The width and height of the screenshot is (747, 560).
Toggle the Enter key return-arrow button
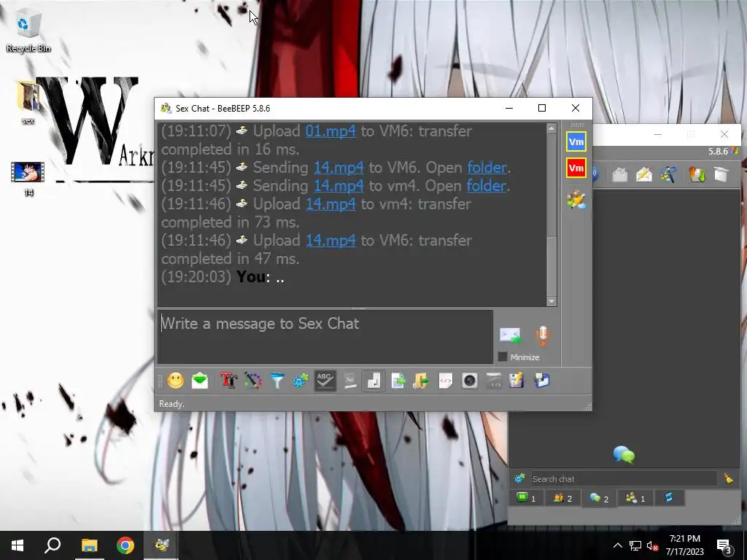[x=373, y=381]
